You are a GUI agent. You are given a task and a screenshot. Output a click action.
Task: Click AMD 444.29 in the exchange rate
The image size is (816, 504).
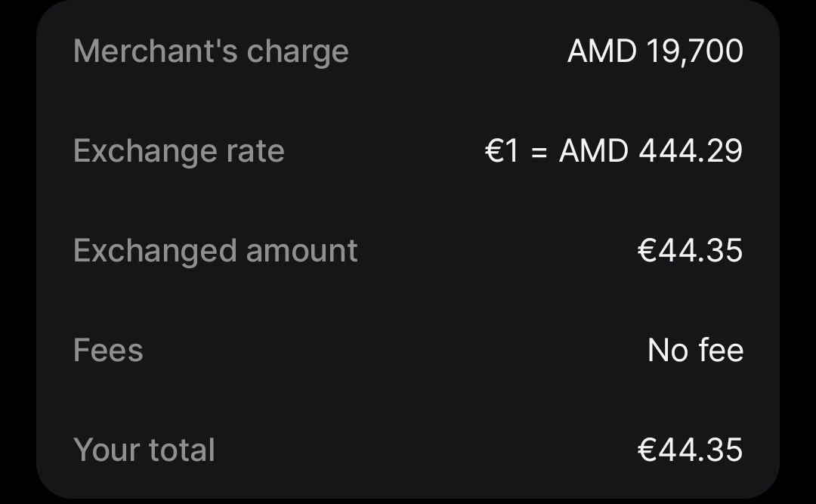point(651,151)
